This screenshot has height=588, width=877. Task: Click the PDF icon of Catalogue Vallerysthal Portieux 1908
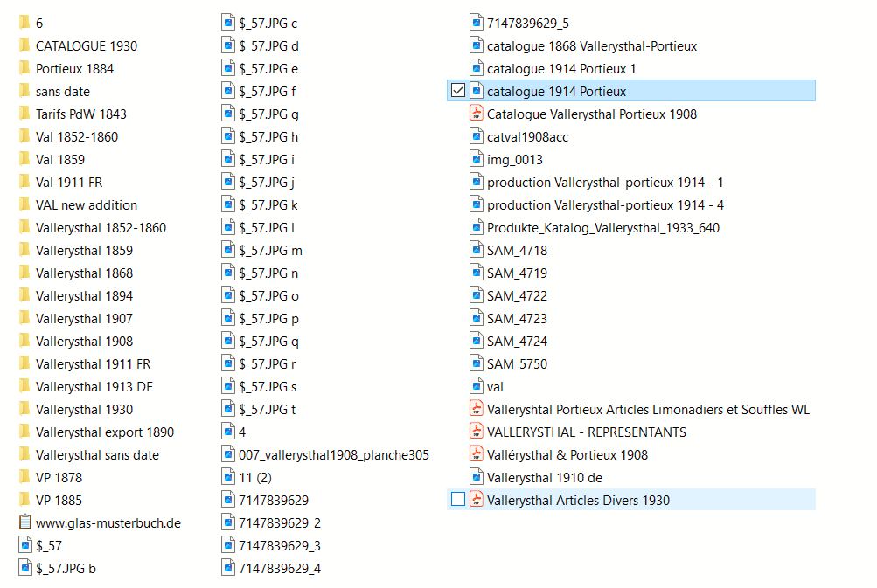(476, 114)
